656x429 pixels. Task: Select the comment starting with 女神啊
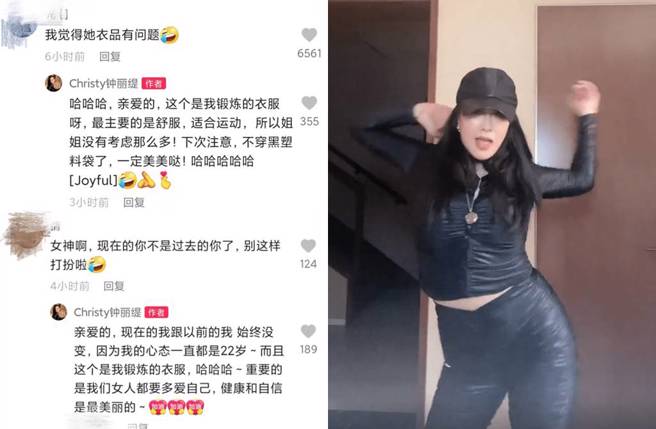coord(165,255)
